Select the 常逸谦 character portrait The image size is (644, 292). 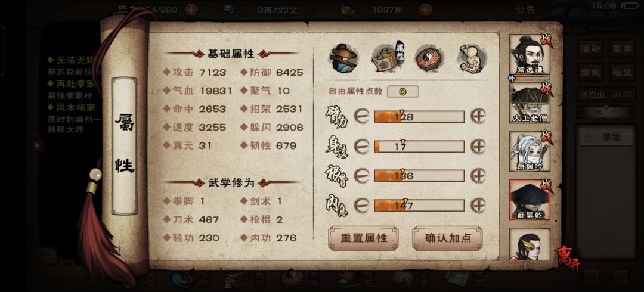pyautogui.click(x=530, y=55)
